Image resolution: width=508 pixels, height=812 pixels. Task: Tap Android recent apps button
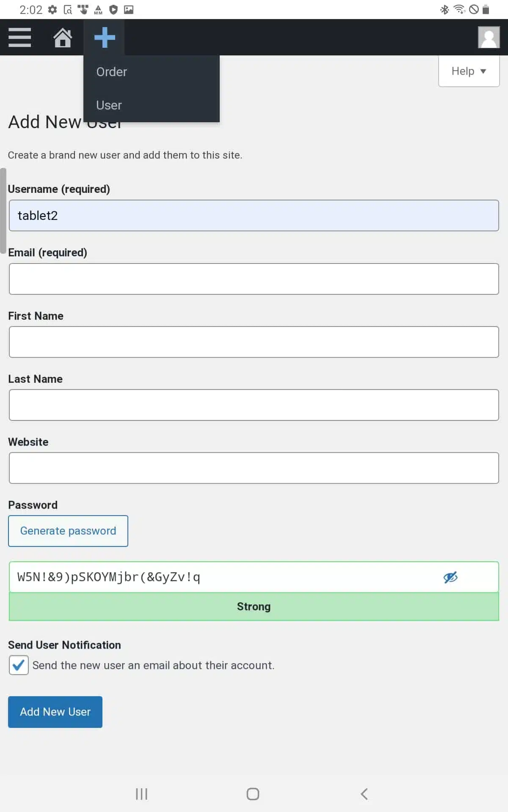(x=141, y=794)
